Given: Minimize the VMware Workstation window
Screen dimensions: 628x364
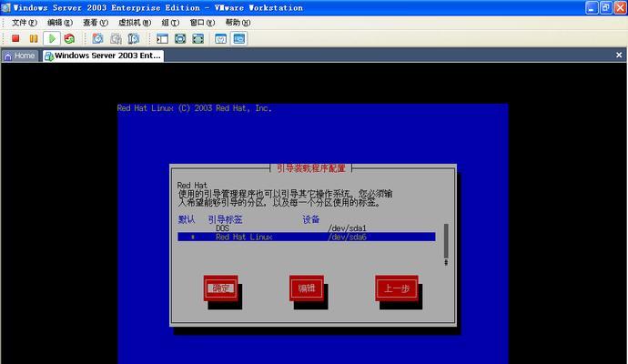Looking at the screenshot, I should coord(592,7).
